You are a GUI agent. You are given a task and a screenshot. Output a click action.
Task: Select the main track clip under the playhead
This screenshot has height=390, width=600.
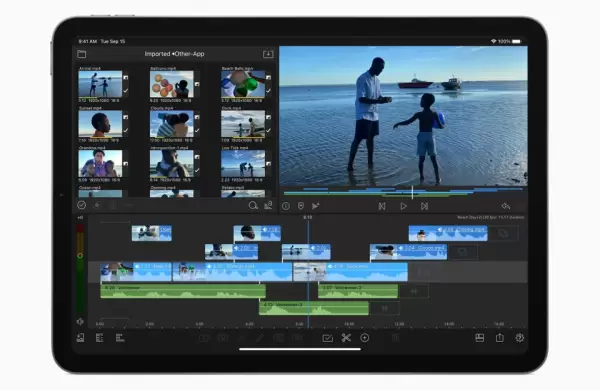coord(350,272)
